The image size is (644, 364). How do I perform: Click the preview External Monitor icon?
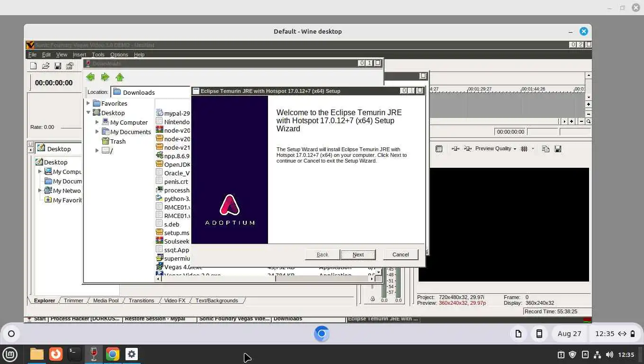pos(439,149)
